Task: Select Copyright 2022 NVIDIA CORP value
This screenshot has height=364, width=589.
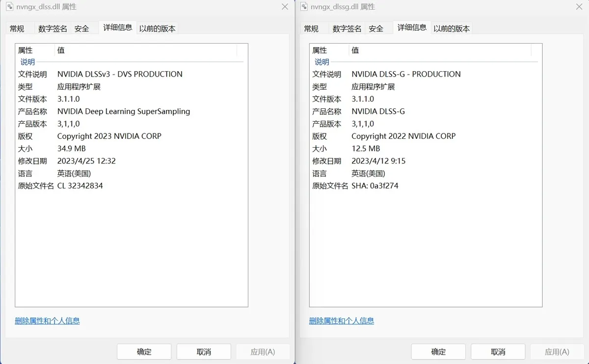Action: 403,136
